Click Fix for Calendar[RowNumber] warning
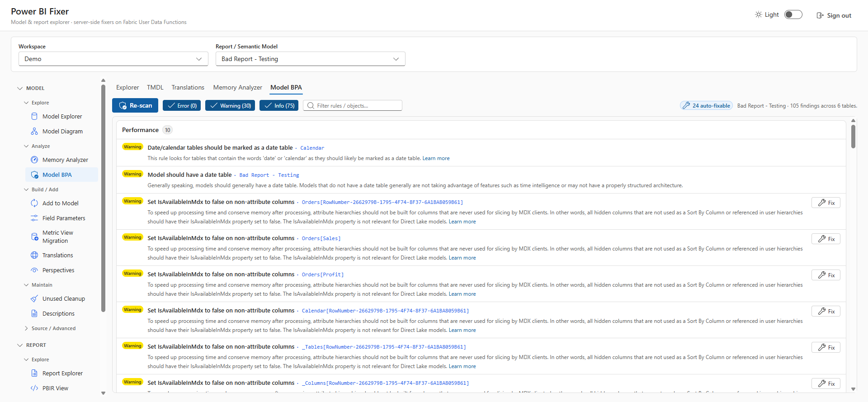868x402 pixels. 826,312
